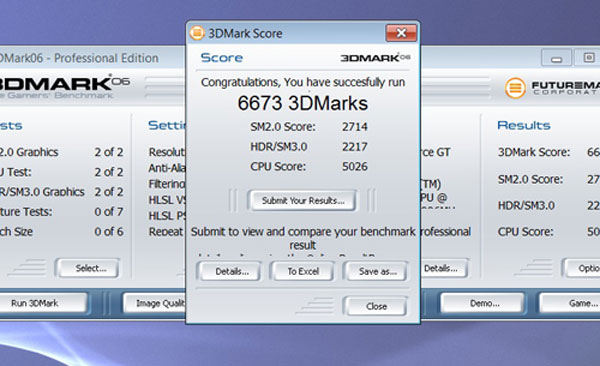Click the Demo button in main window
This screenshot has width=600, height=366.
click(483, 303)
